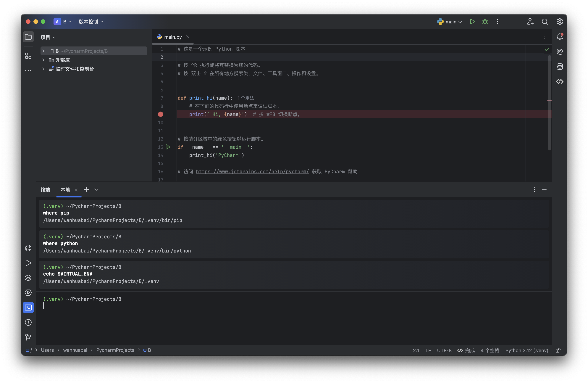Expand the B project folder
This screenshot has width=588, height=383.
(x=43, y=51)
